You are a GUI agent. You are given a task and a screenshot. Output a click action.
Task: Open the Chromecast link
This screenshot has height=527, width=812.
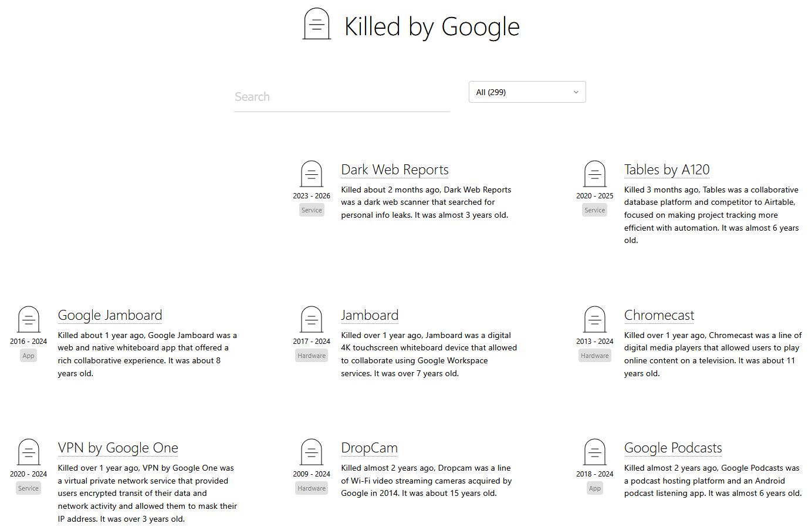click(x=659, y=315)
